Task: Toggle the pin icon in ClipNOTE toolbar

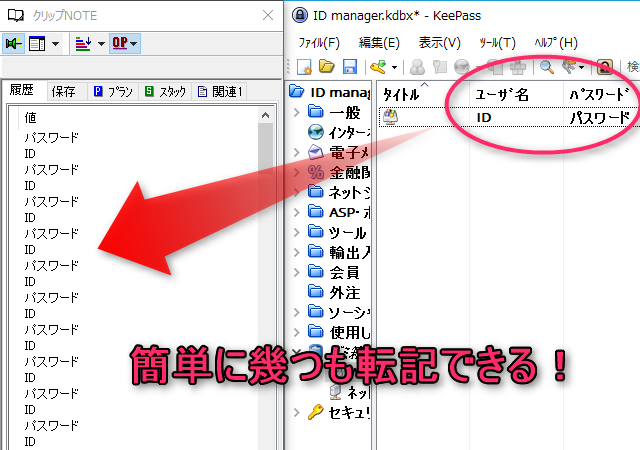Action: [x=13, y=43]
